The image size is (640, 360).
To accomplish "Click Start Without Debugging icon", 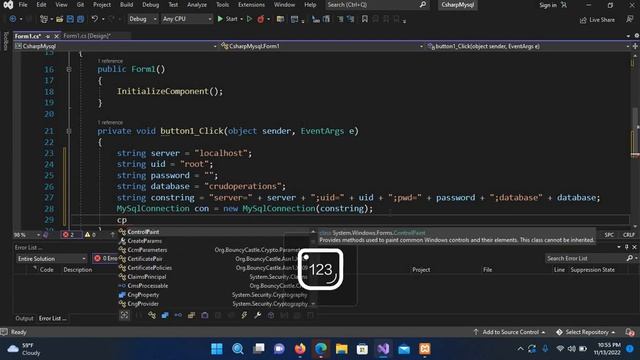I will (249, 19).
